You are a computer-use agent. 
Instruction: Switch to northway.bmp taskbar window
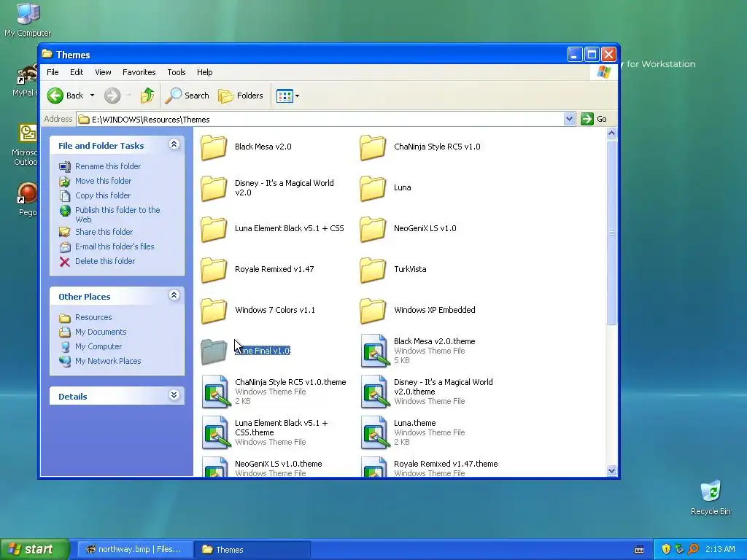(x=135, y=550)
